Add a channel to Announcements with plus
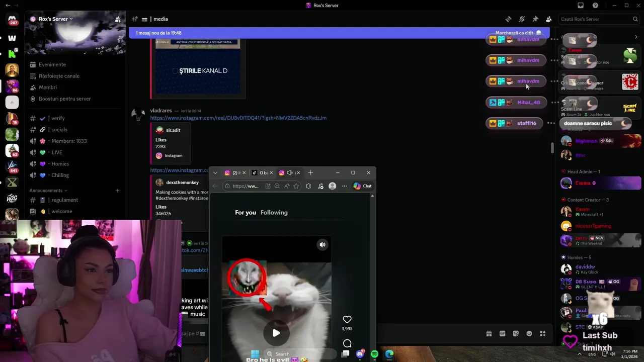Viewport: 644px width, 362px height. 117,191
